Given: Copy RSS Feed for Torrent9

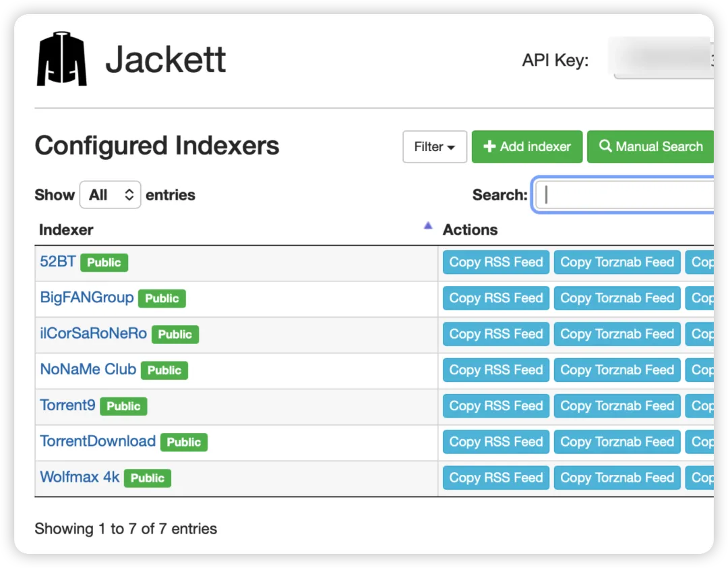Looking at the screenshot, I should [496, 406].
